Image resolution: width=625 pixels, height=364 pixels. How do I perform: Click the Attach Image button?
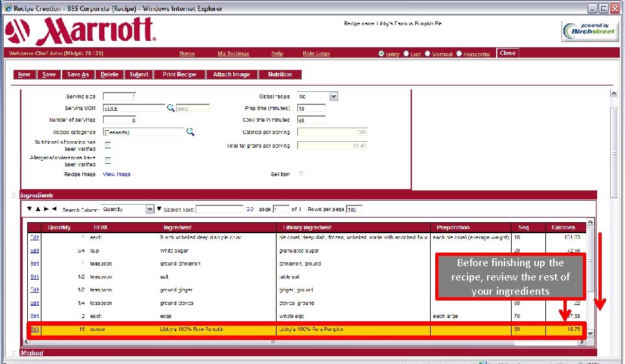coord(232,74)
